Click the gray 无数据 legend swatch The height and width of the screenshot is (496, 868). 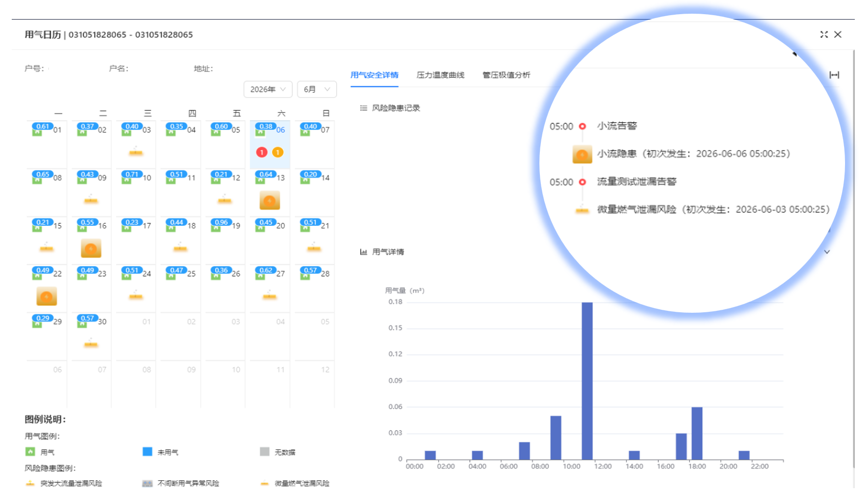(x=265, y=452)
